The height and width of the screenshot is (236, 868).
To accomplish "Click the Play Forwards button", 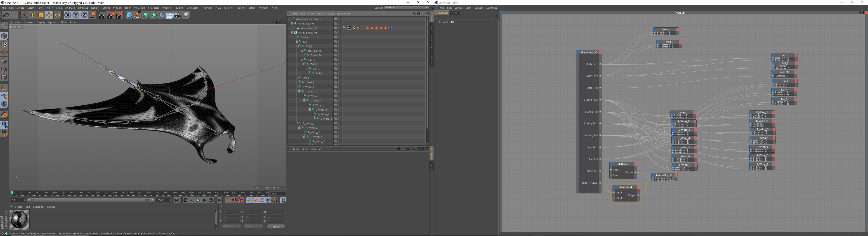I will (198, 200).
